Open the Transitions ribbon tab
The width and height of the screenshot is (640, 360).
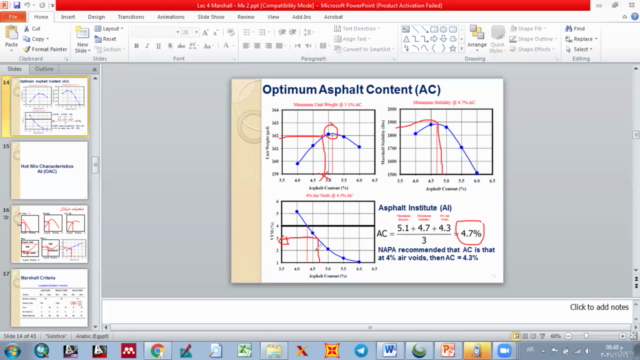click(x=131, y=17)
